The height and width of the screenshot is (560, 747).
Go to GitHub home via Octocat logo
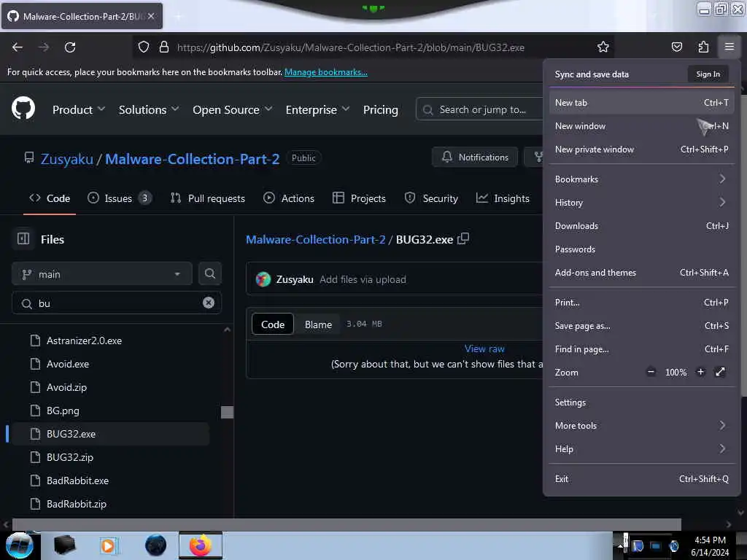[x=23, y=109]
